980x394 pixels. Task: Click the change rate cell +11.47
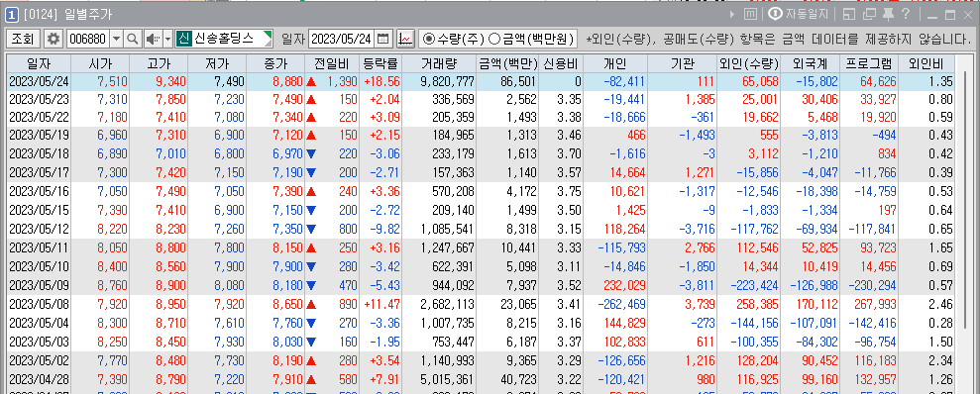(x=381, y=305)
